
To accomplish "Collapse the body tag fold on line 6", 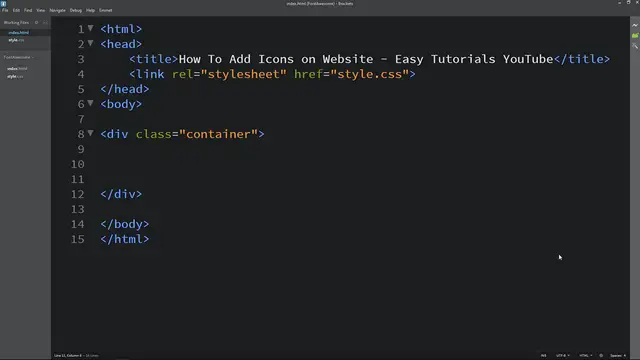I will point(91,103).
